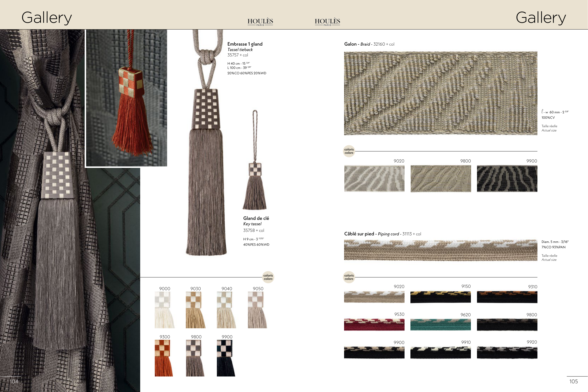Image resolution: width=588 pixels, height=392 pixels.
Task: Click the coloris badge under the Galon braid
Action: point(349,151)
